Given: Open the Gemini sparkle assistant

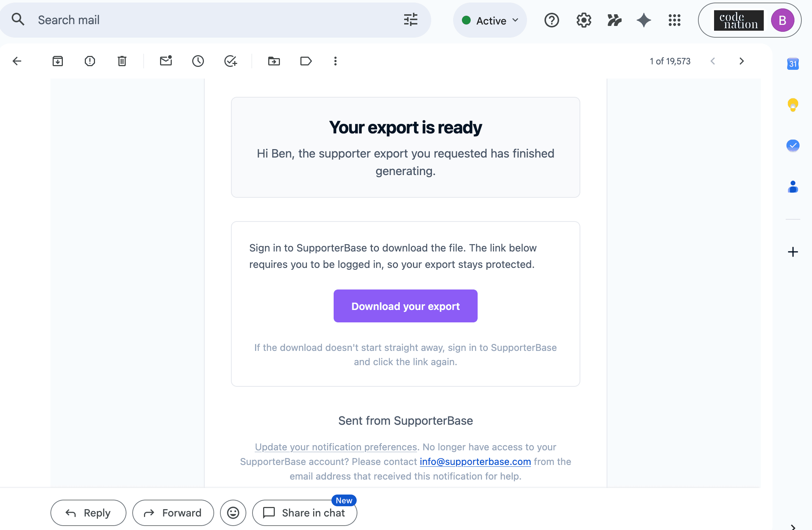Looking at the screenshot, I should tap(644, 20).
